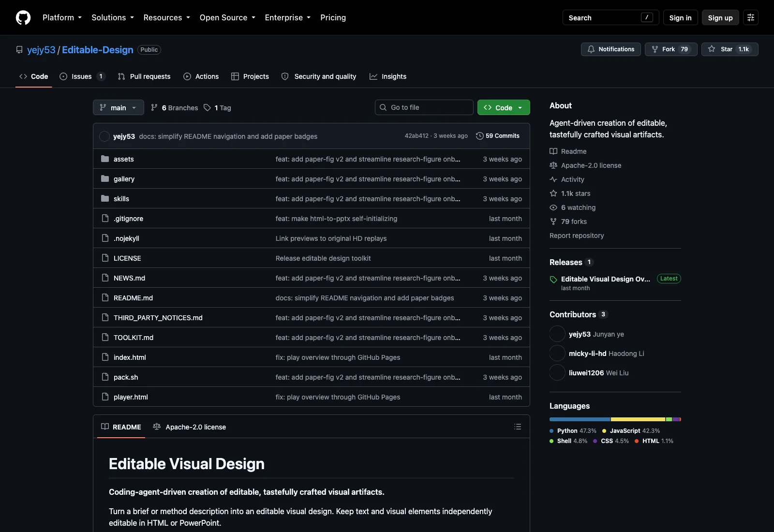Click the book icon beside Readme
774x532 pixels.
pos(553,151)
